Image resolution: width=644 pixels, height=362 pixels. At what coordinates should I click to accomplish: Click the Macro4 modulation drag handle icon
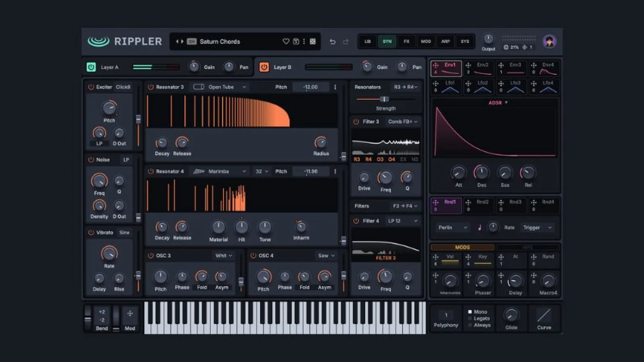click(534, 276)
